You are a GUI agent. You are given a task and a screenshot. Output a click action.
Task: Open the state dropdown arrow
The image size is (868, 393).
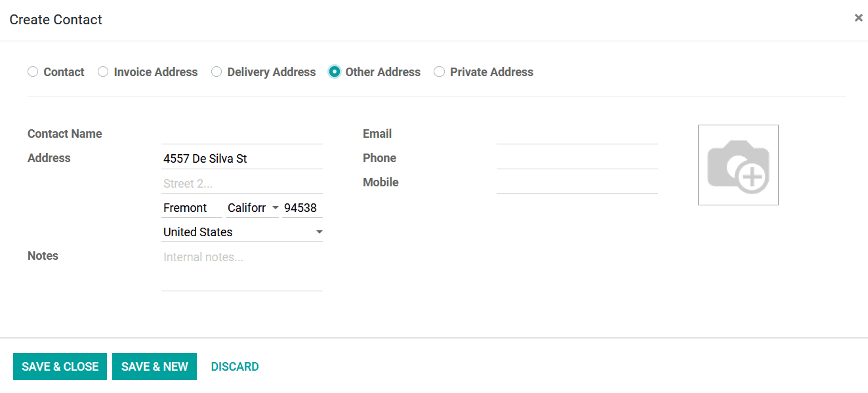(275, 208)
